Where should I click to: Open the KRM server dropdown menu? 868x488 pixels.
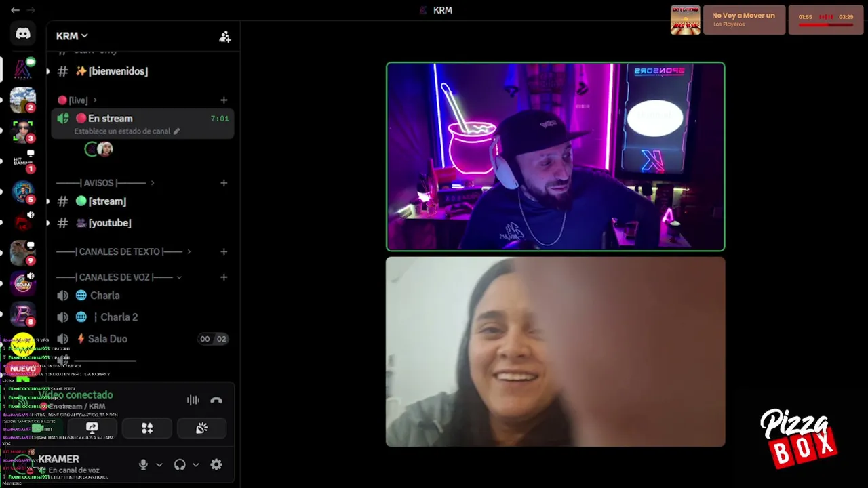point(72,36)
